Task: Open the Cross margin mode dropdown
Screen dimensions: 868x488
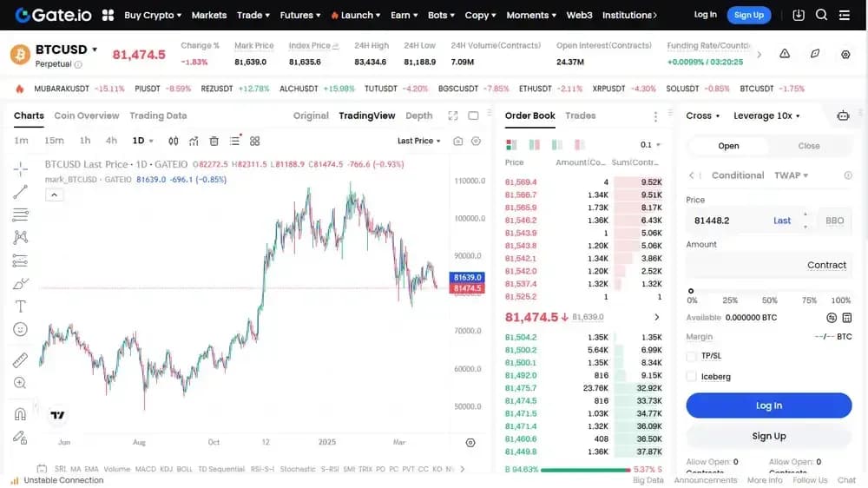Action: [x=702, y=115]
